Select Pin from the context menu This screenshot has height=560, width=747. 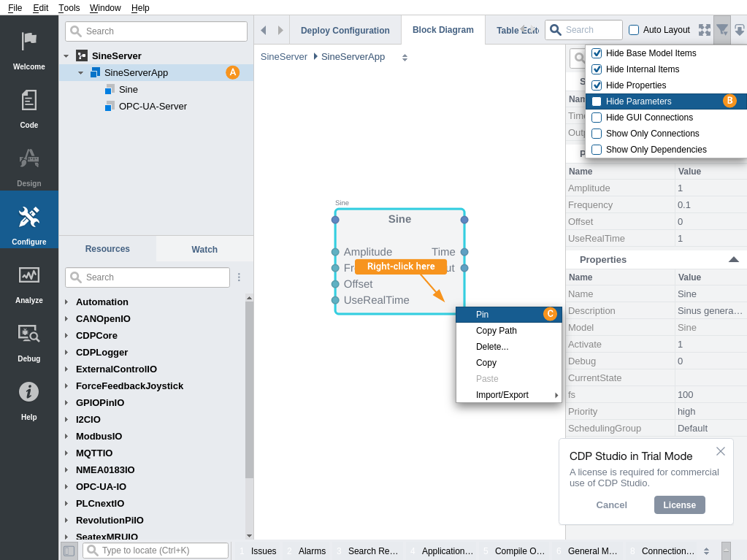click(x=483, y=315)
